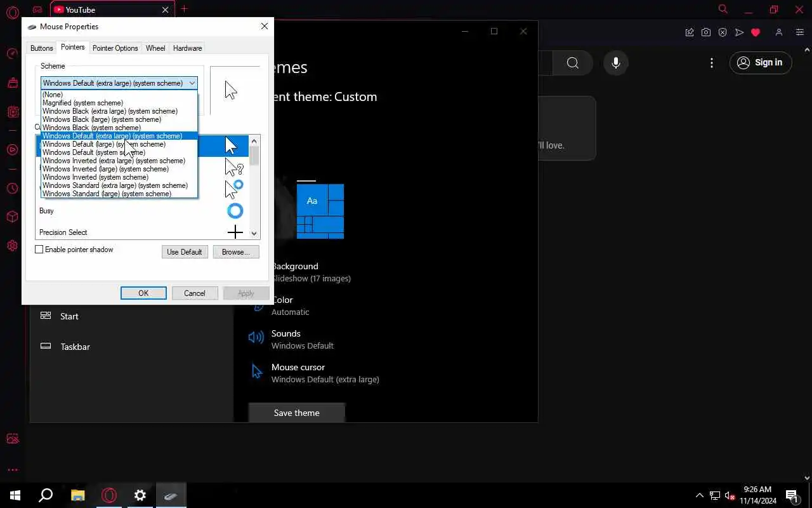Select the Busy pointer row
812x508 pixels.
pyautogui.click(x=142, y=211)
